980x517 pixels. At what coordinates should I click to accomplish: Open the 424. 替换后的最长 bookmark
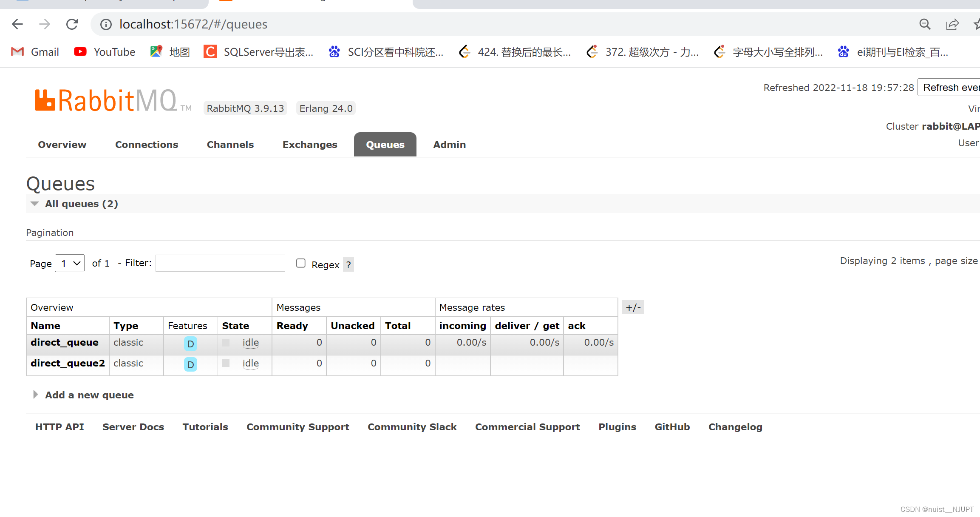coord(515,52)
